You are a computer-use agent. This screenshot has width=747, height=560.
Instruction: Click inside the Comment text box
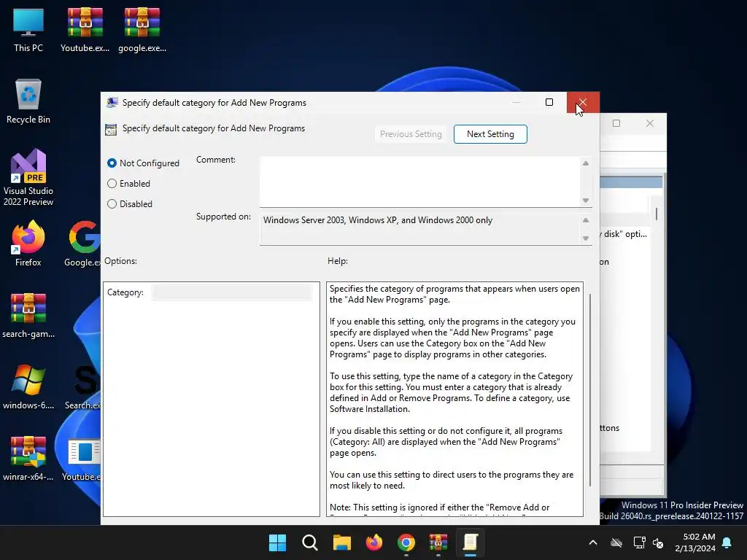pos(420,182)
